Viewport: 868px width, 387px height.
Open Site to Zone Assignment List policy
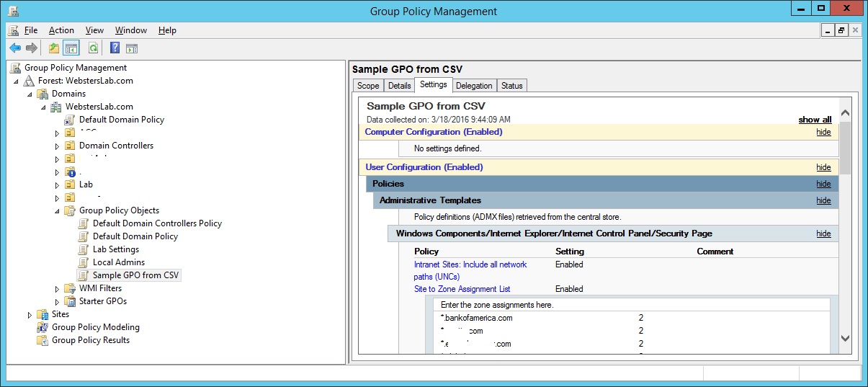coord(462,289)
